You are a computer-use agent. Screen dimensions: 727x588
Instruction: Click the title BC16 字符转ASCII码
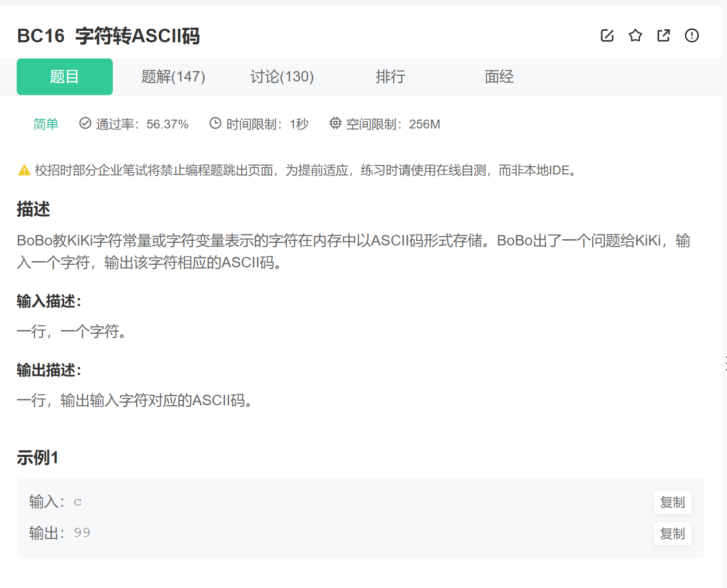[x=109, y=36]
